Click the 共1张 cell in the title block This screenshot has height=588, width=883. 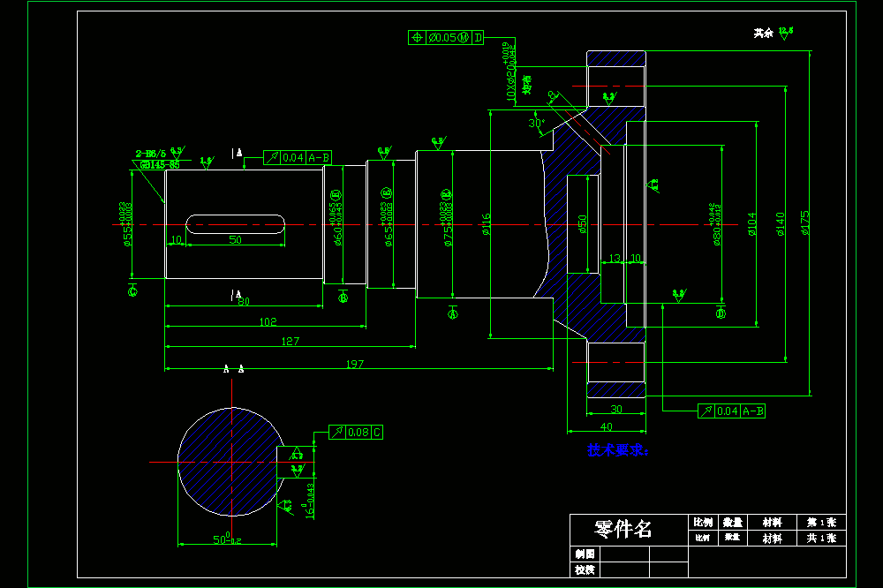pos(821,538)
